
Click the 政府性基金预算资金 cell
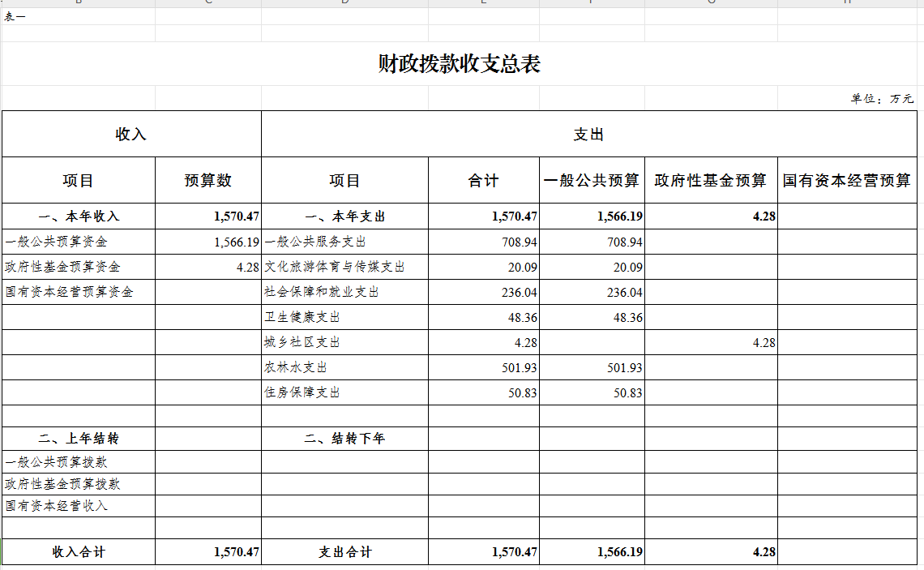(79, 267)
